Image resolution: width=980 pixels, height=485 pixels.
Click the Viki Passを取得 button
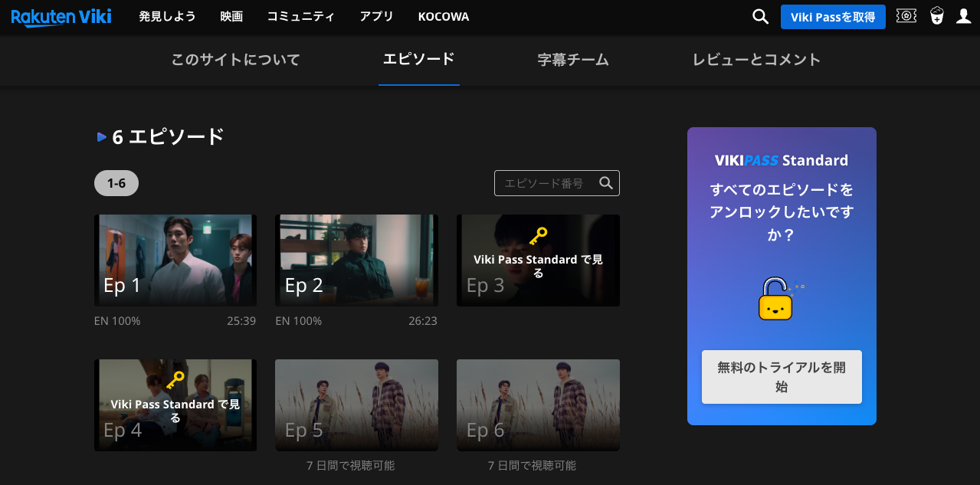click(833, 17)
